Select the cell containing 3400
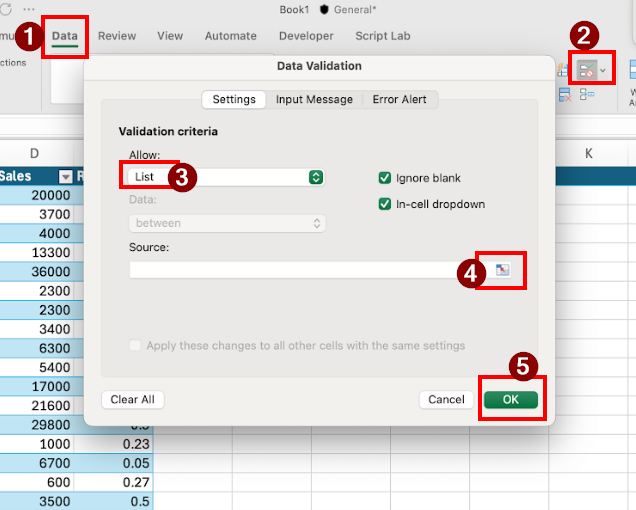Screen dimensions: 636x510 (37, 329)
